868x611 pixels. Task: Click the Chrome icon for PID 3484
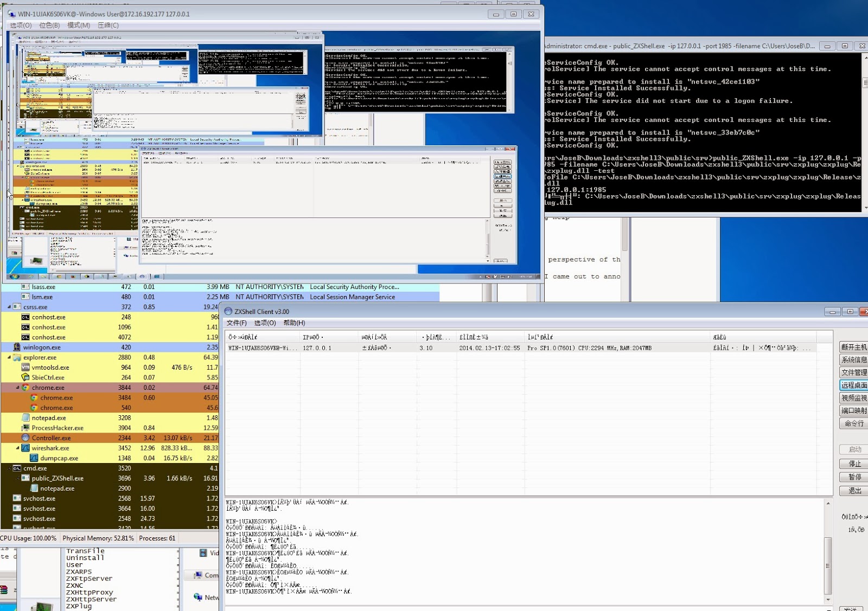coord(34,398)
